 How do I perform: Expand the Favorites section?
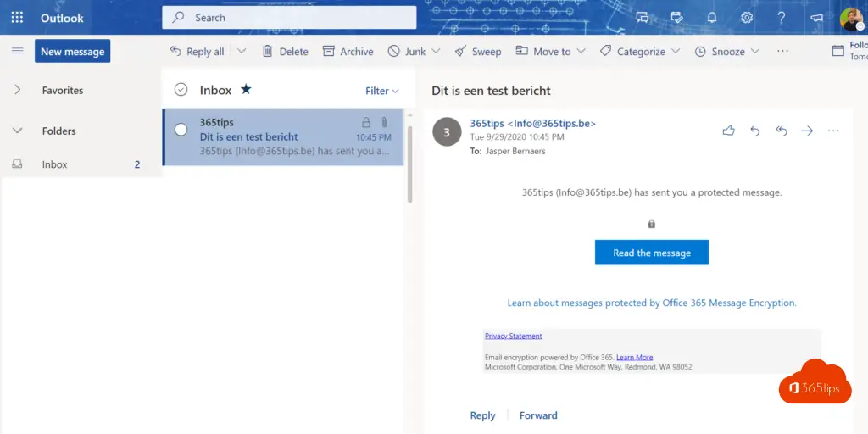[17, 90]
